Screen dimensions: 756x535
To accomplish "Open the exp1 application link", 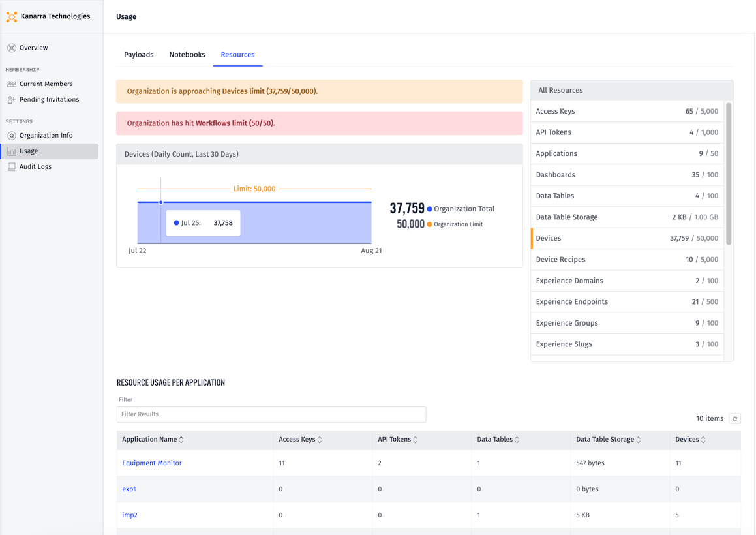I will (x=129, y=489).
